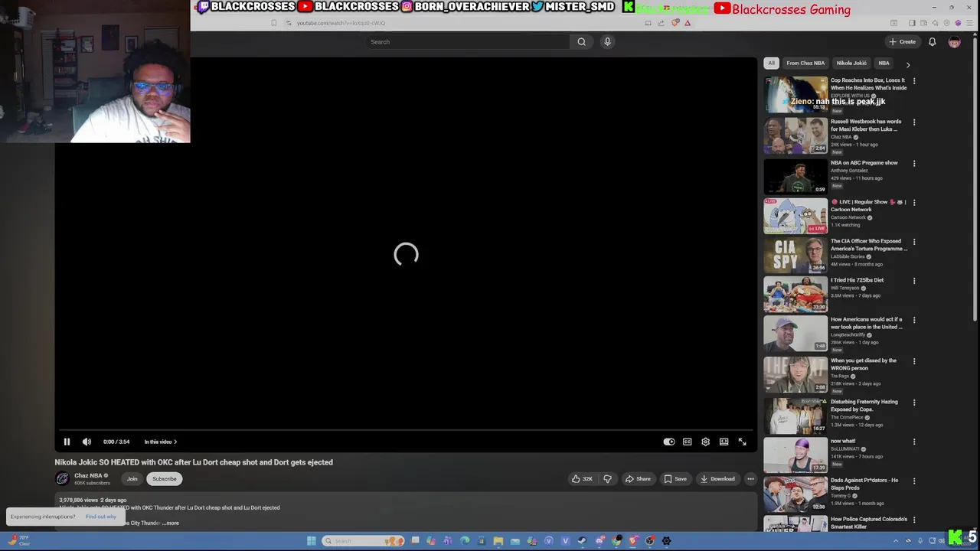This screenshot has width=980, height=551.
Task: Open the Brave browser taskbar icon
Action: tap(633, 541)
